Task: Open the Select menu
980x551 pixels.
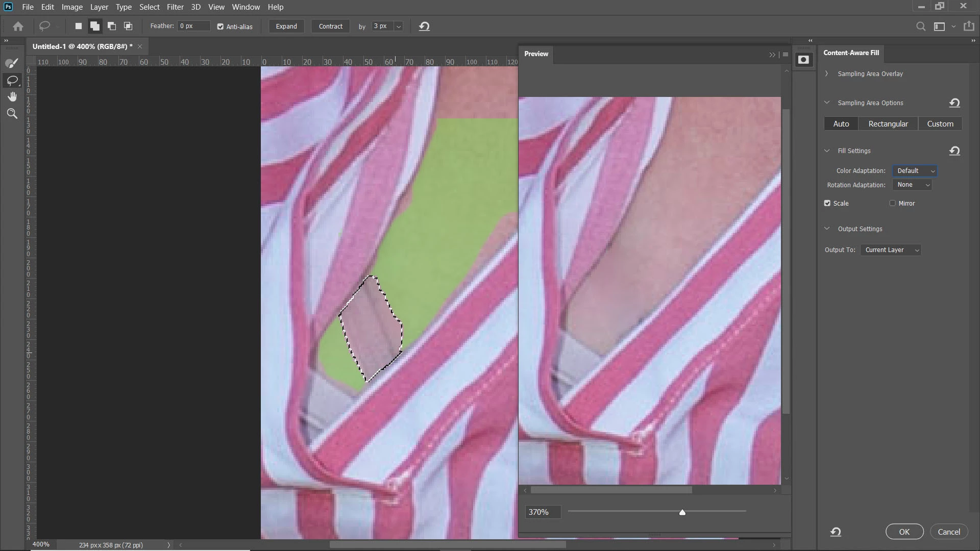Action: click(150, 7)
